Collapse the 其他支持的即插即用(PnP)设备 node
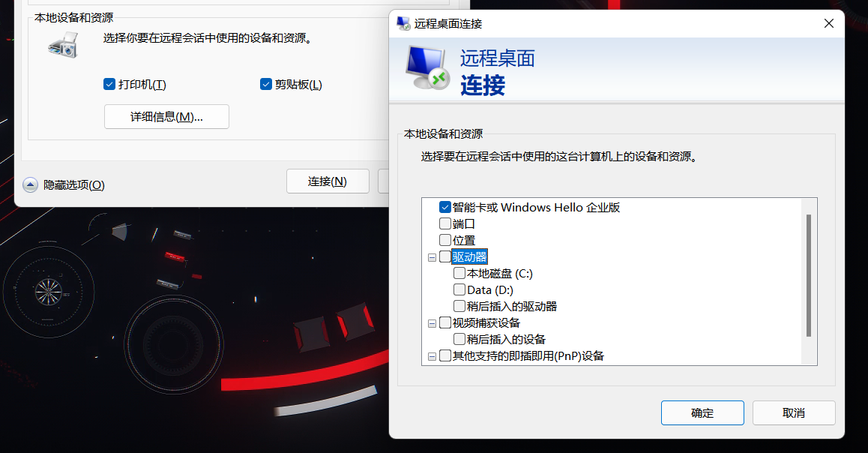868x453 pixels. coord(433,357)
